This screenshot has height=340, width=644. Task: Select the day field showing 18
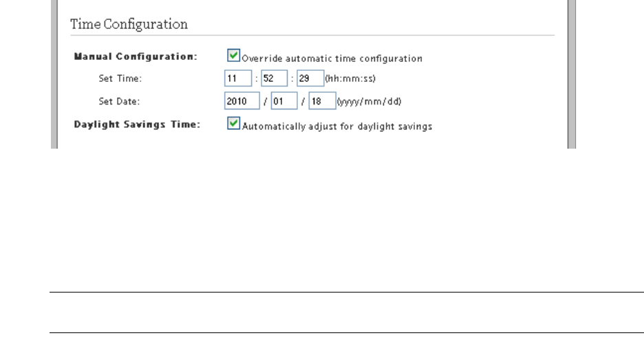click(322, 102)
